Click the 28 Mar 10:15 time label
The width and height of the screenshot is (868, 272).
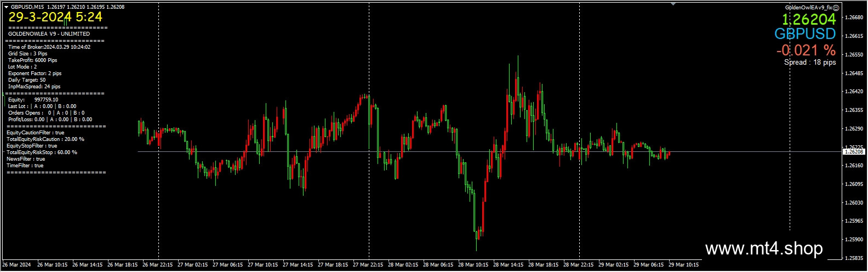click(473, 265)
